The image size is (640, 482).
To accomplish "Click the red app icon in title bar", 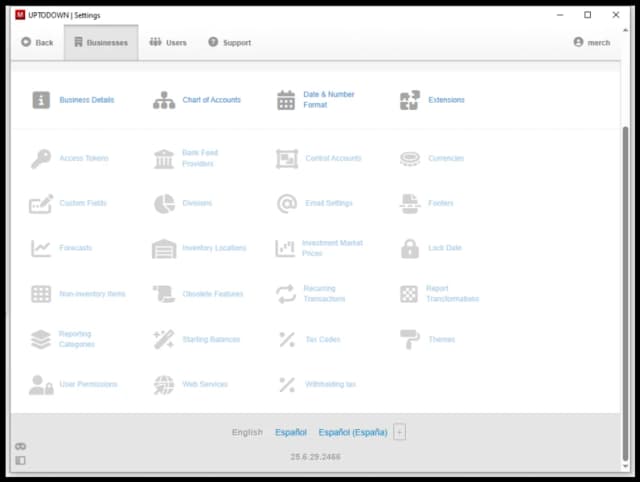I will (20, 15).
